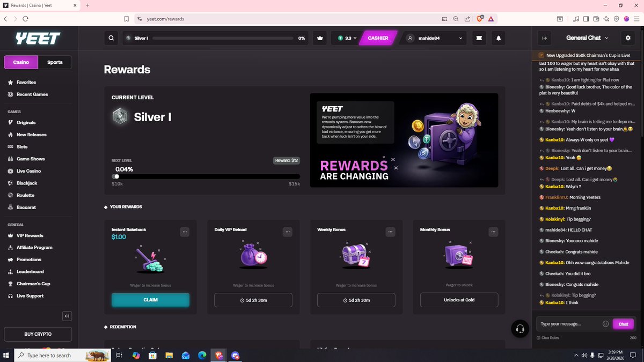Type in the chat message field
The width and height of the screenshot is (644, 362).
click(569, 324)
